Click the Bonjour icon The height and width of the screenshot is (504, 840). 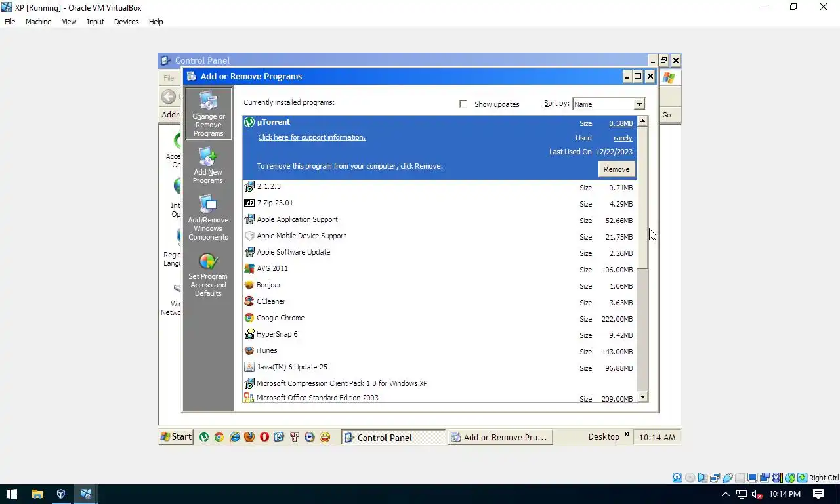[x=249, y=285]
